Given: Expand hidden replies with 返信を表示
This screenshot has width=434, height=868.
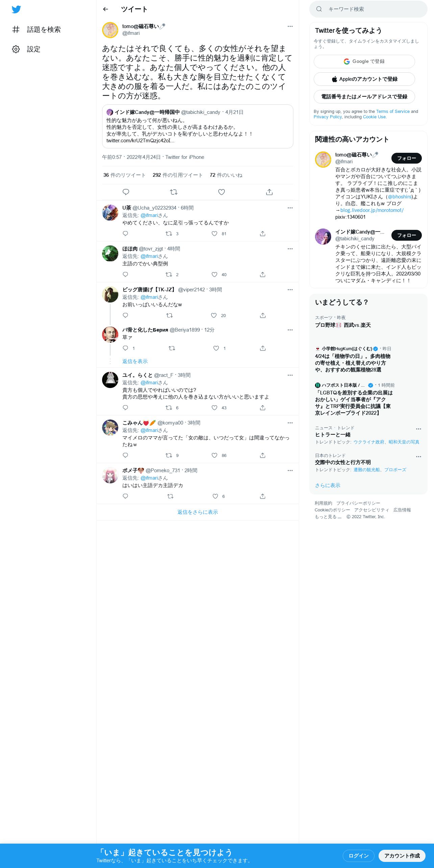Looking at the screenshot, I should pos(135,361).
